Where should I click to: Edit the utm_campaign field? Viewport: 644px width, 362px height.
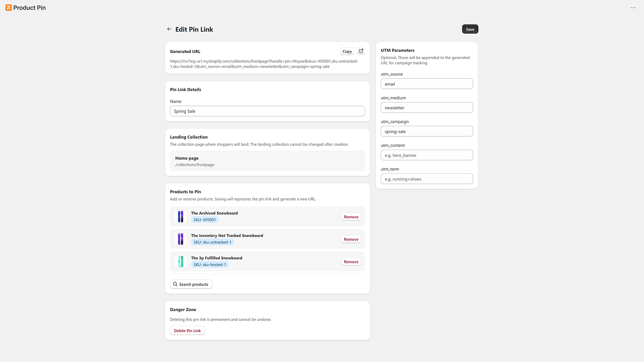pyautogui.click(x=427, y=131)
